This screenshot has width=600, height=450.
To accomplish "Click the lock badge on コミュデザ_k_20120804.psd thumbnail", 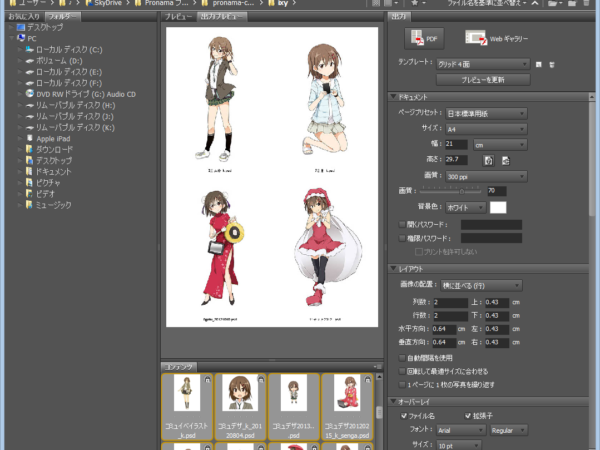I will pyautogui.click(x=261, y=379).
